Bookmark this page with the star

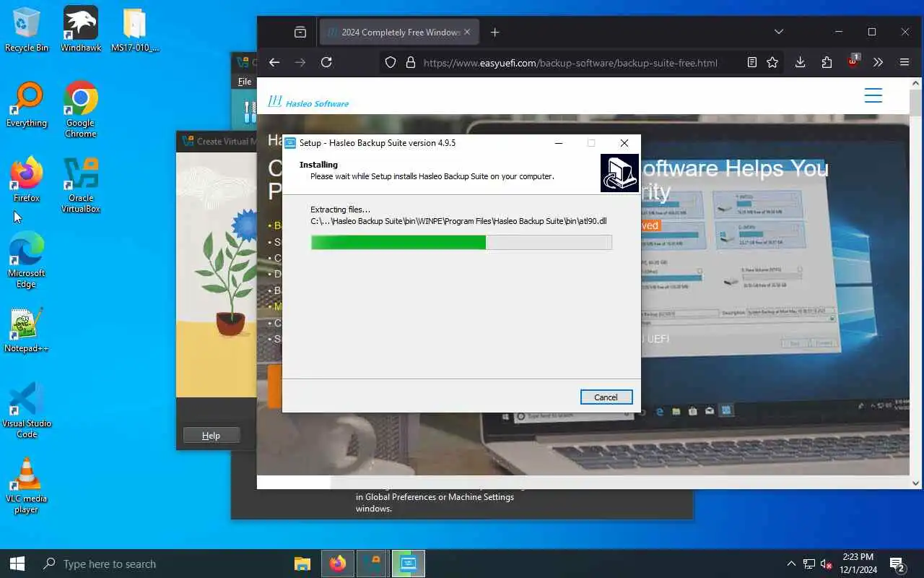pyautogui.click(x=772, y=63)
